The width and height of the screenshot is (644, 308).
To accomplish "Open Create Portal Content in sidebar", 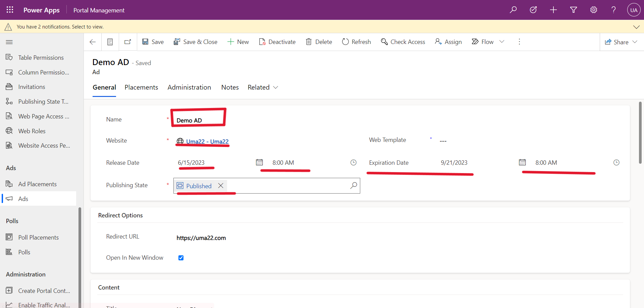I will pyautogui.click(x=39, y=291).
